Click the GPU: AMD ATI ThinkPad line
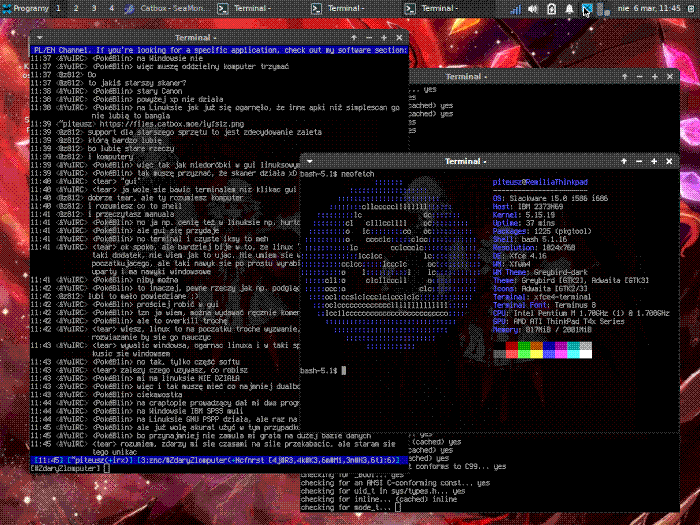700x525 pixels. click(x=558, y=321)
